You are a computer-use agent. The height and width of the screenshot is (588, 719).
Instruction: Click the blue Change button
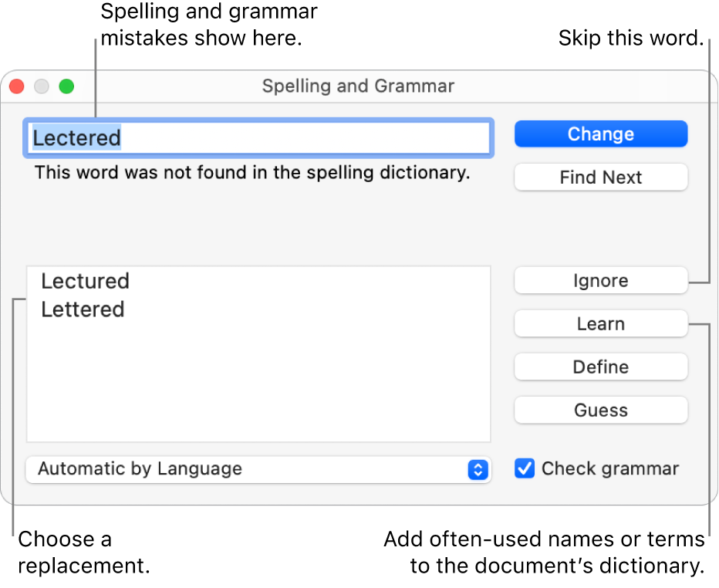600,134
